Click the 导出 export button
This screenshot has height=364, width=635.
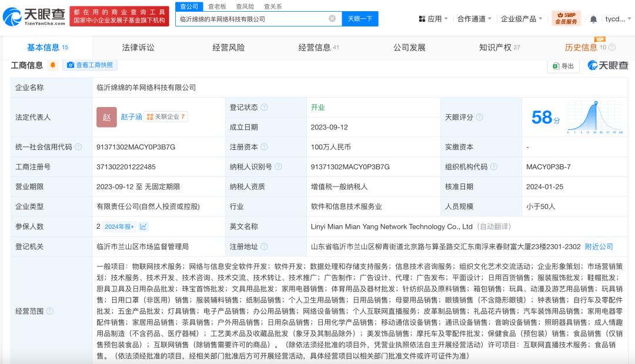coord(563,66)
